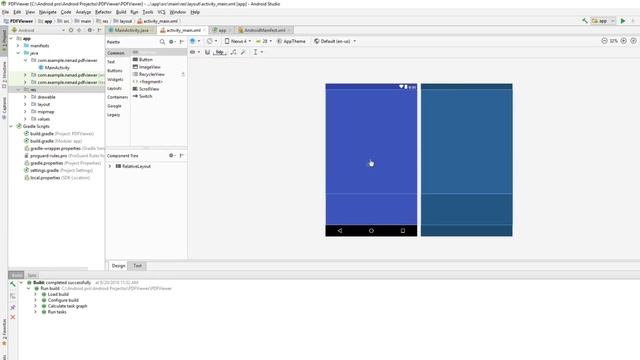Screen dimensions: 640x360
Task: Open the run configuration app dropdown
Action: pos(603,21)
